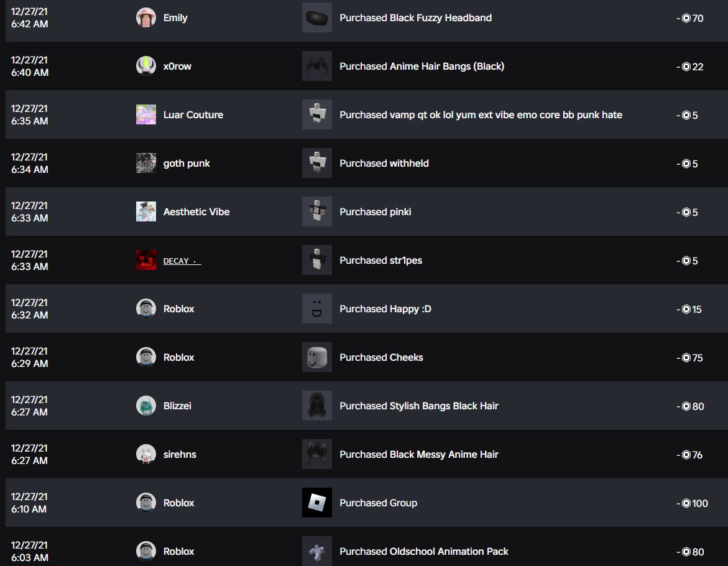This screenshot has height=566, width=728.
Task: Open the Oldschool Animation Pack thumbnail
Action: click(x=316, y=551)
